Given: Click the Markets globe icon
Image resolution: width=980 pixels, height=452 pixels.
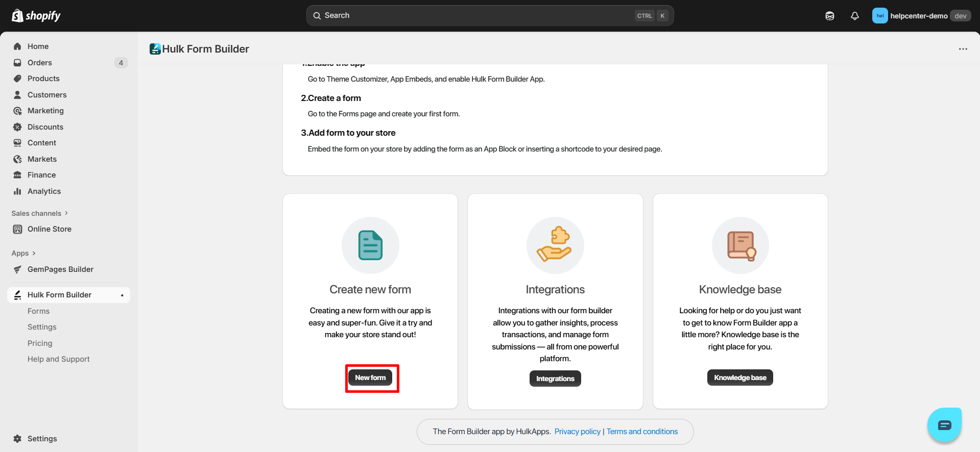Looking at the screenshot, I should (x=17, y=159).
